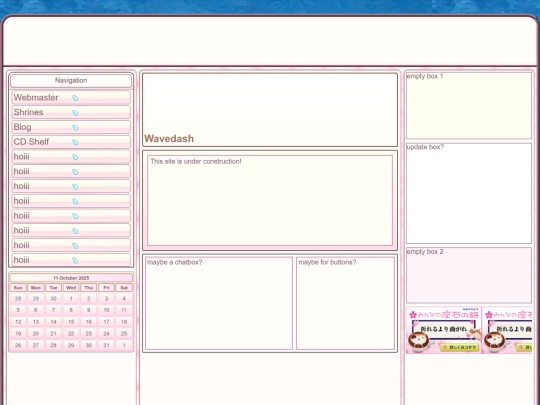Select date 12 in the calendar
540x405 pixels.
tap(18, 322)
